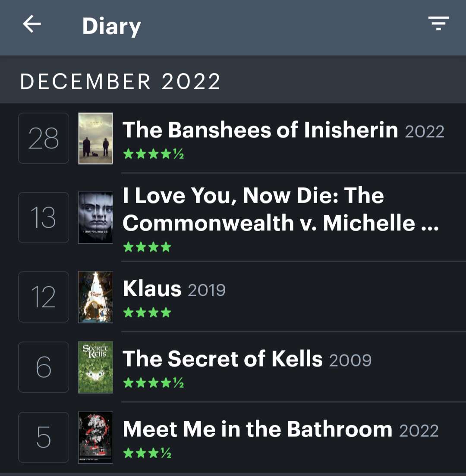Select the date box showing 28

click(43, 138)
